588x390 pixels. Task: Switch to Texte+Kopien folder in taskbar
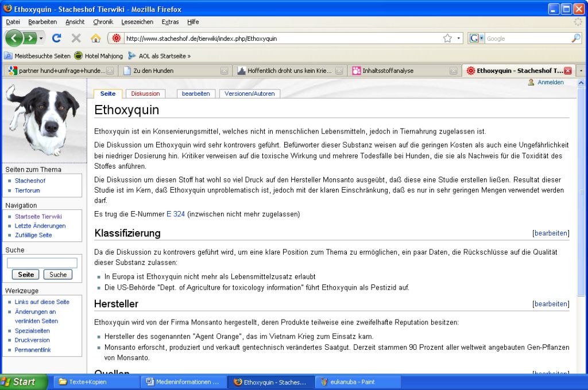point(96,382)
